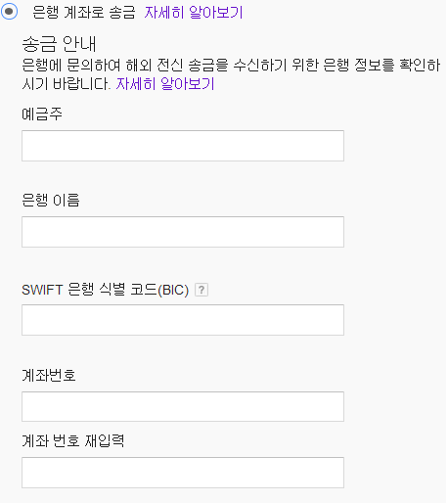
Task: Click the 예금주 field label
Action: [42, 114]
